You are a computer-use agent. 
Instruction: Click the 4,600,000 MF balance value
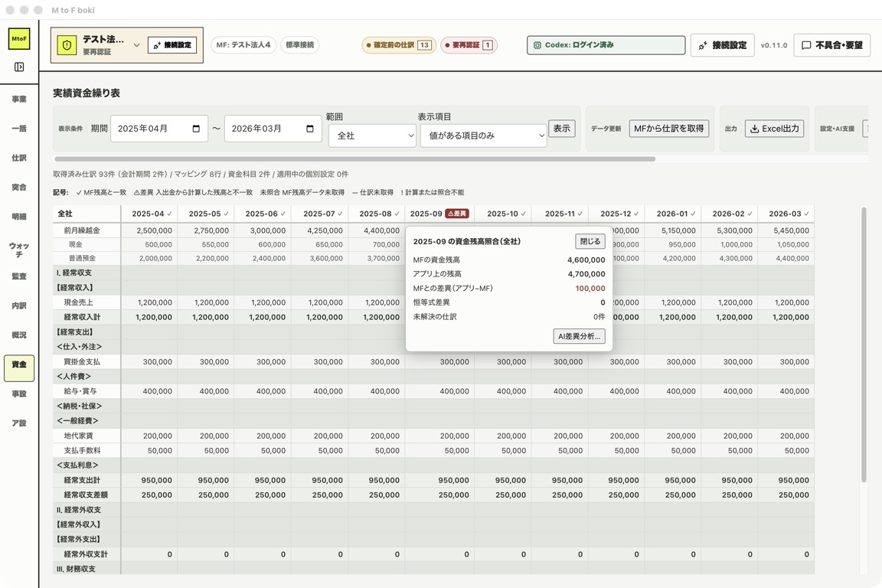586,260
